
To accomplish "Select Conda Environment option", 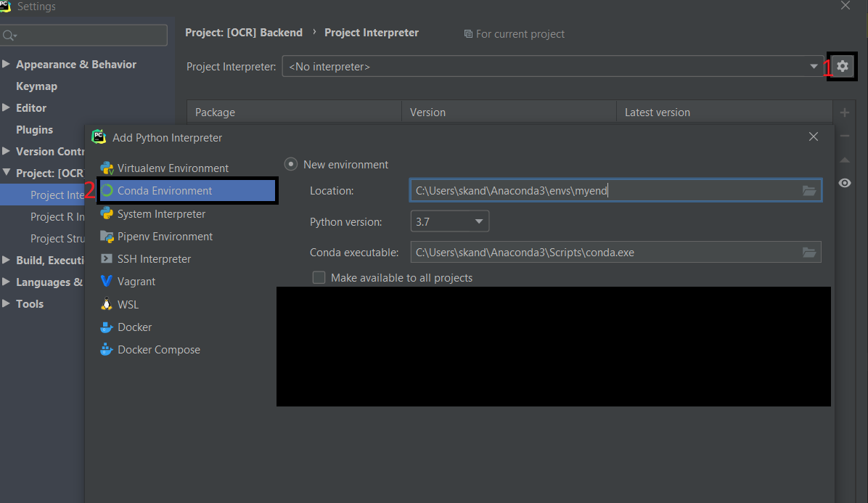I will (187, 190).
